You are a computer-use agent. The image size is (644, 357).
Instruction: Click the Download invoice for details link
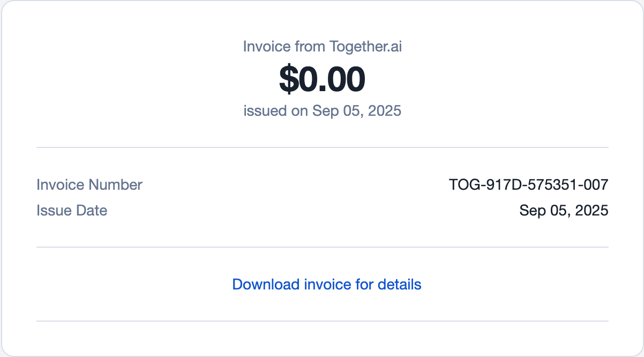pos(327,284)
